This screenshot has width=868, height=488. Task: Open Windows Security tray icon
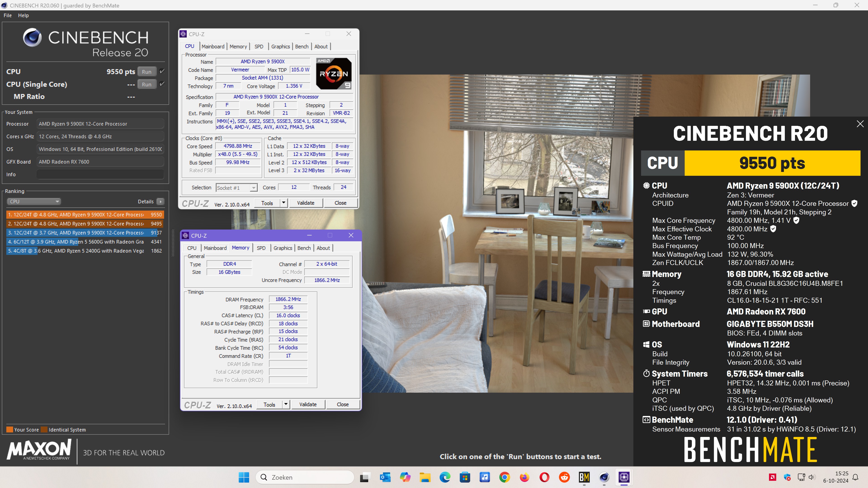click(787, 477)
